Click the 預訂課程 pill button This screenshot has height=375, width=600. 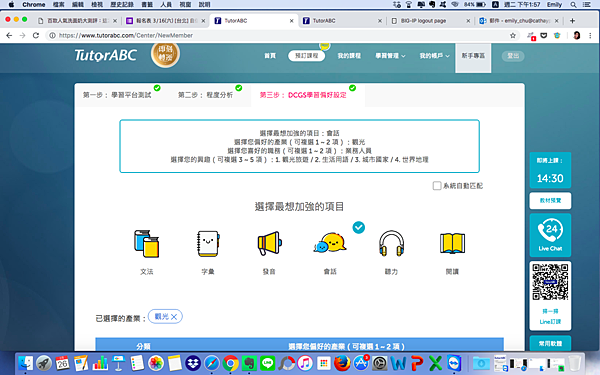(307, 56)
